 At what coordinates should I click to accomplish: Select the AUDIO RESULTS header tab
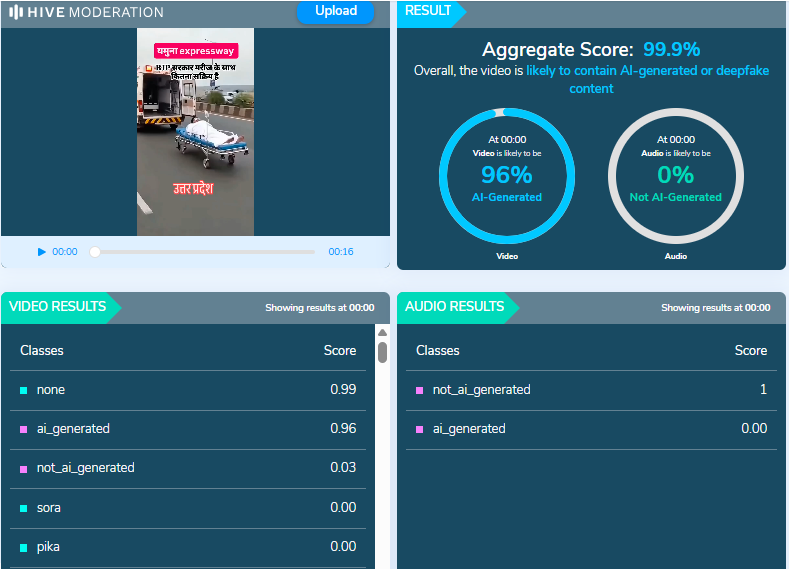tap(455, 307)
